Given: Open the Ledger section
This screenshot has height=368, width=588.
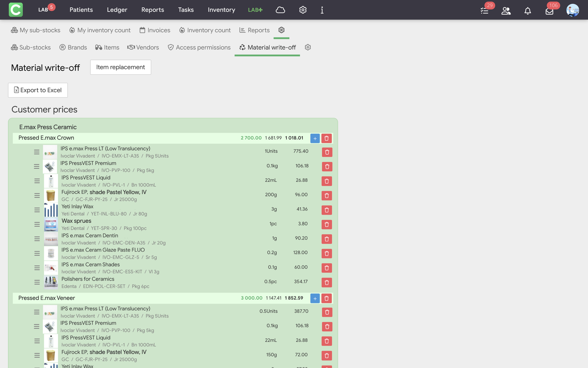Looking at the screenshot, I should pos(117,10).
